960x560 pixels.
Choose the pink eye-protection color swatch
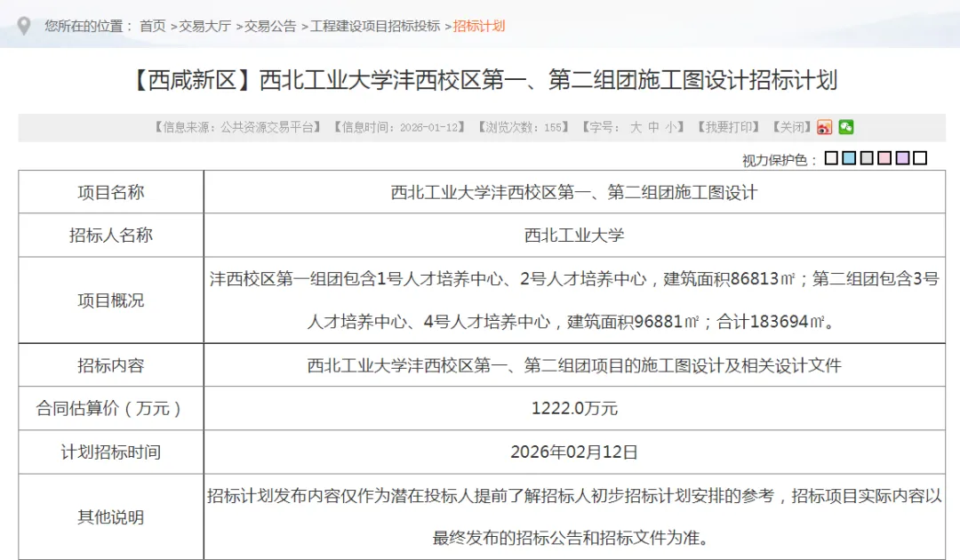[x=884, y=158]
